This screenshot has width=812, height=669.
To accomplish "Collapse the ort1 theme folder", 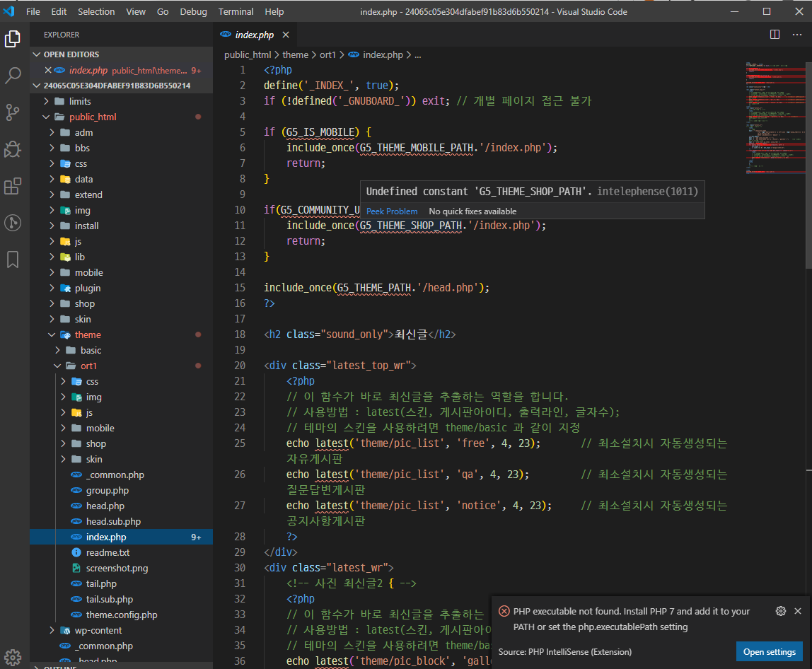I will pos(88,366).
